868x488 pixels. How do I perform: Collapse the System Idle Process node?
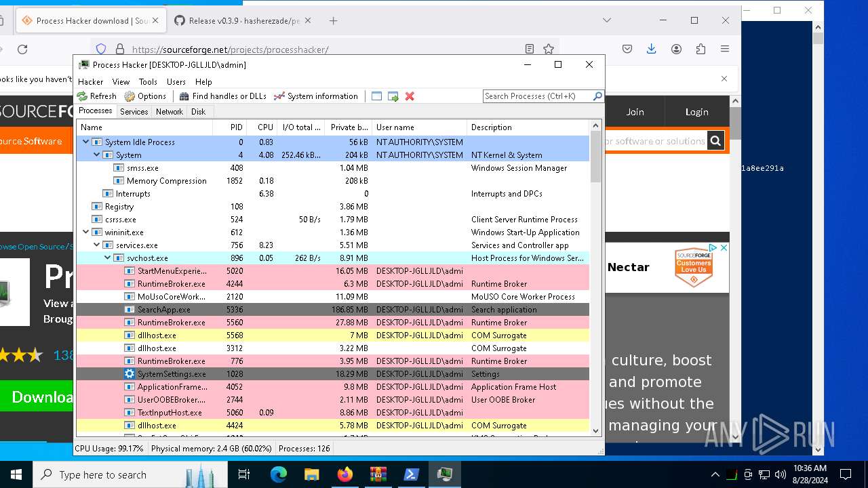click(85, 142)
